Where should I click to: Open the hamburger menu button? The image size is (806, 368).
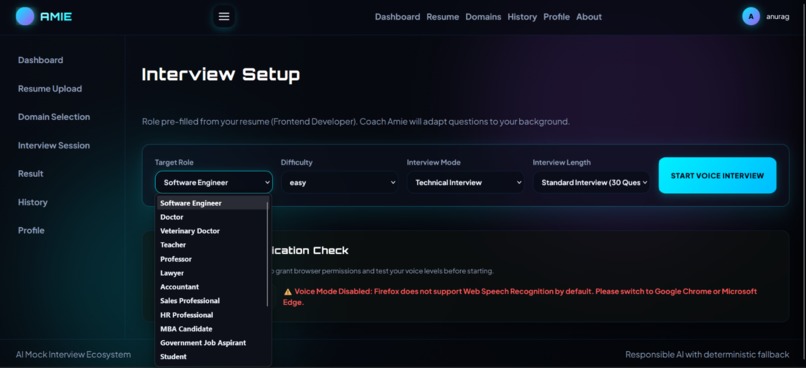tap(224, 16)
